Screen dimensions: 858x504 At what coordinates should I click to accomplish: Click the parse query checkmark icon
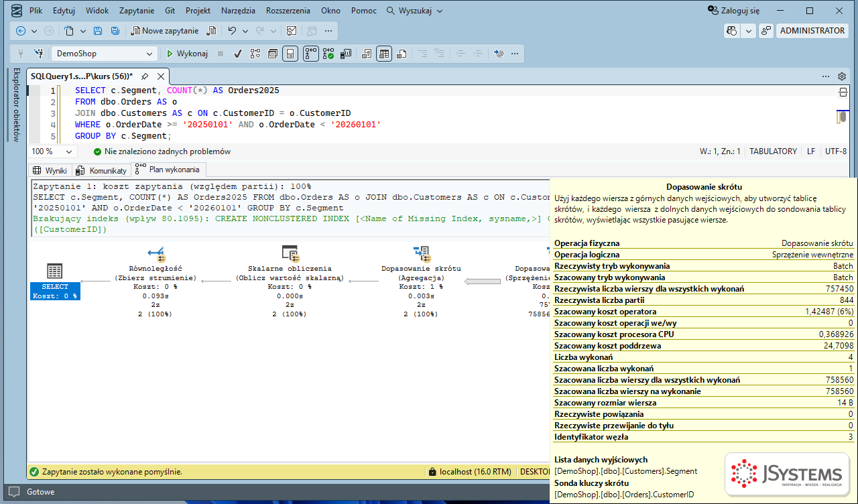(x=238, y=54)
